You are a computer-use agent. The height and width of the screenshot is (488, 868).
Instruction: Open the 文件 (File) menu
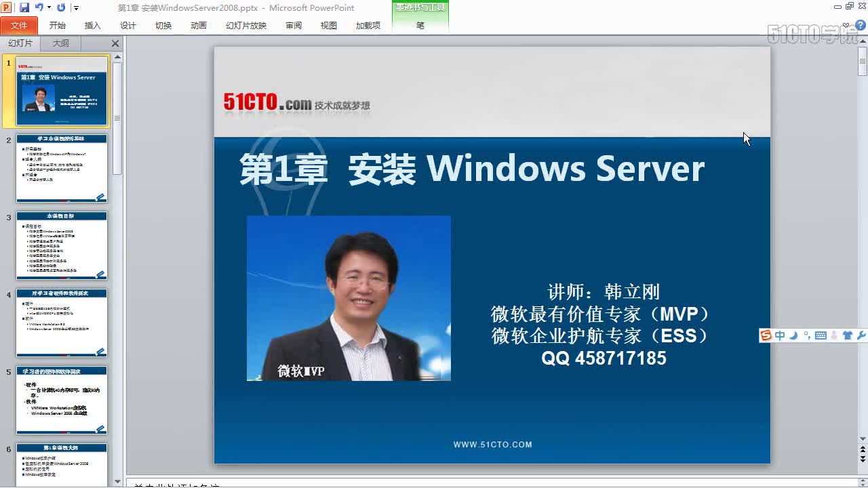tap(19, 26)
